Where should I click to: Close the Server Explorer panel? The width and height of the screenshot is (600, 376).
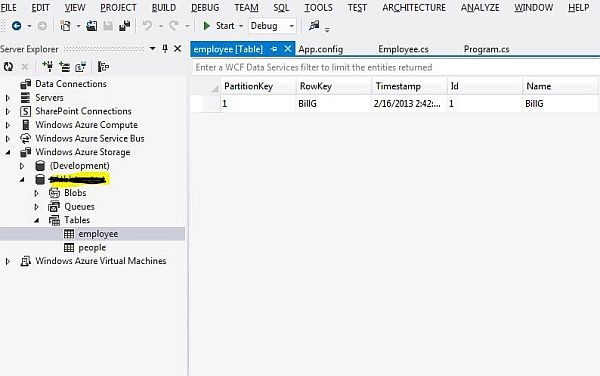(178, 49)
